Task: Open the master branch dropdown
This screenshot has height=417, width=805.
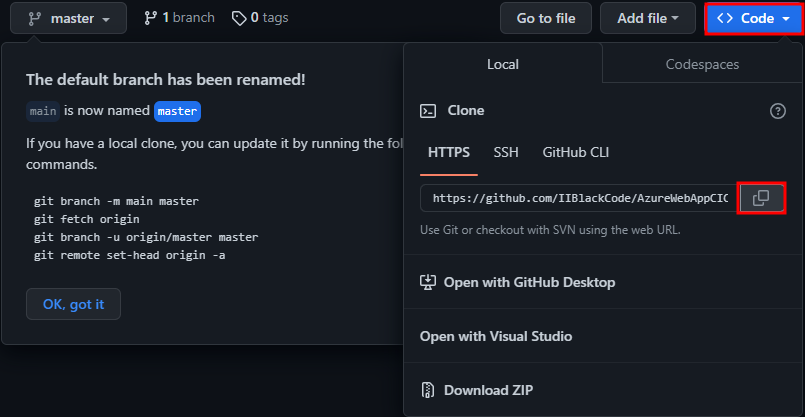Action: pyautogui.click(x=68, y=18)
